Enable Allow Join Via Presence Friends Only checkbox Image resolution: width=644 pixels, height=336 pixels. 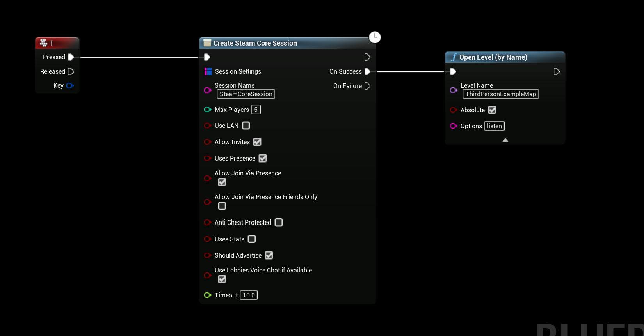pyautogui.click(x=222, y=206)
